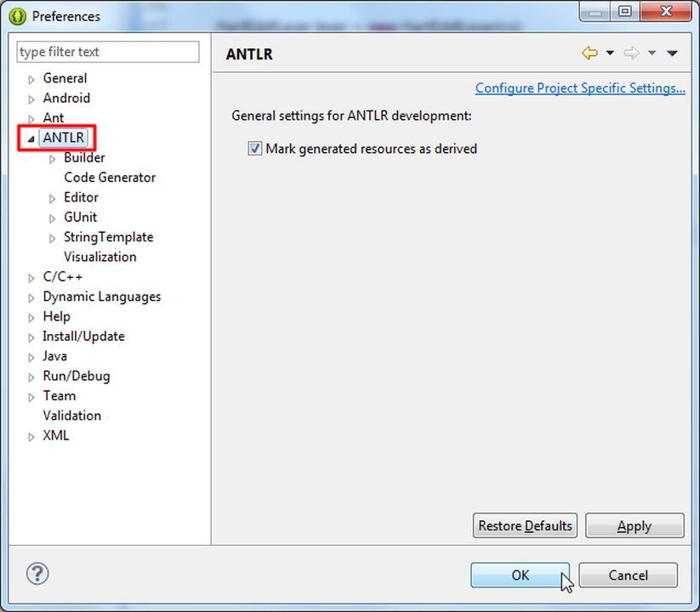
Task: Open the back history dropdown arrow
Action: 610,53
